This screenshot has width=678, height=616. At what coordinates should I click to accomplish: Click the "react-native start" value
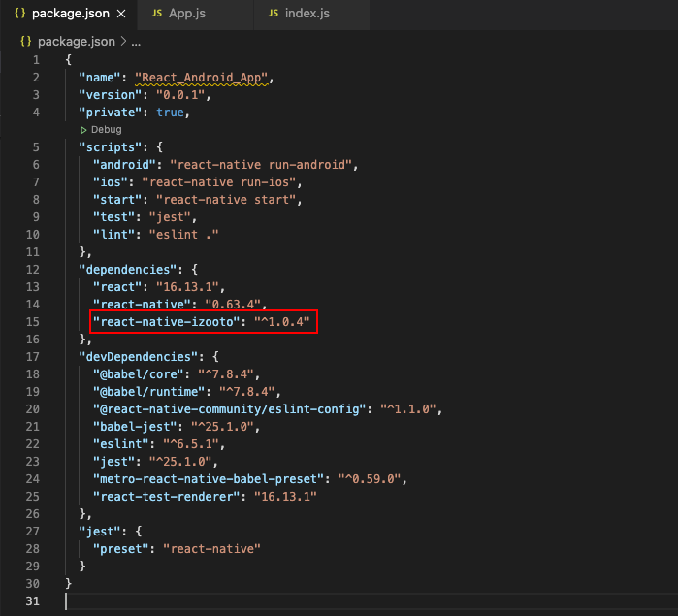point(226,200)
